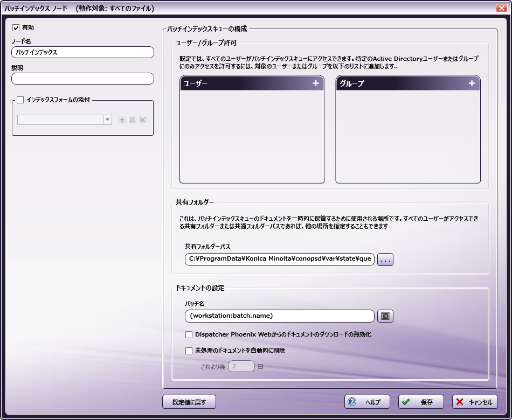
Task: Enable インデックスフォームの添付 checkbox
Action: click(x=20, y=100)
